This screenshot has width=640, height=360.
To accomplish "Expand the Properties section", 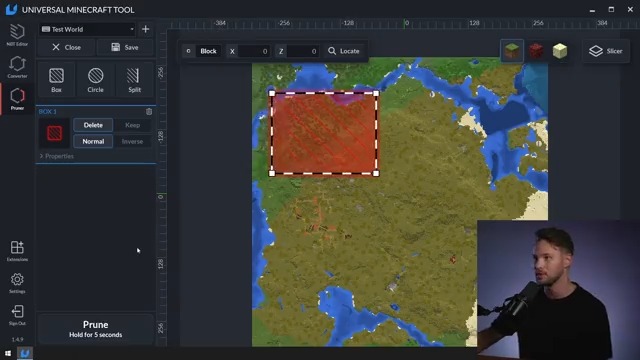I will pos(56,156).
